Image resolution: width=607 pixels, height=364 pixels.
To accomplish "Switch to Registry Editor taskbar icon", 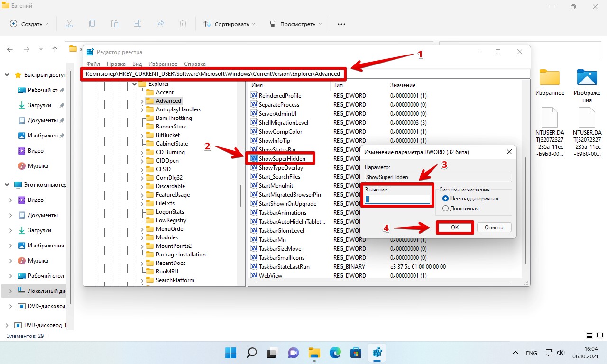I will coord(377,353).
